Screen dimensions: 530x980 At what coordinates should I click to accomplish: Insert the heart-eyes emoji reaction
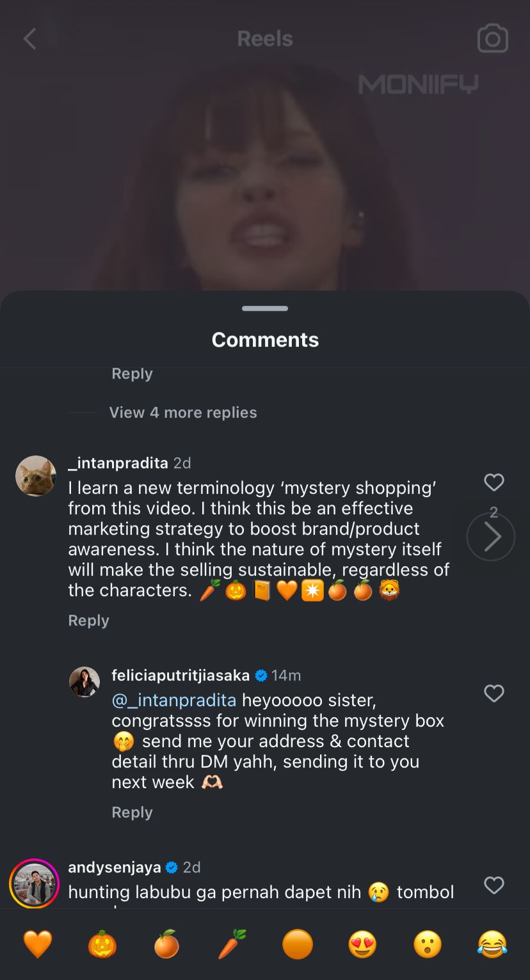(x=362, y=944)
